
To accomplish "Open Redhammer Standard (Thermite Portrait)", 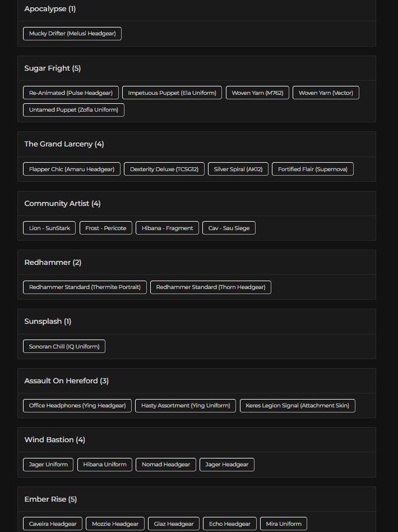I will 85,287.
